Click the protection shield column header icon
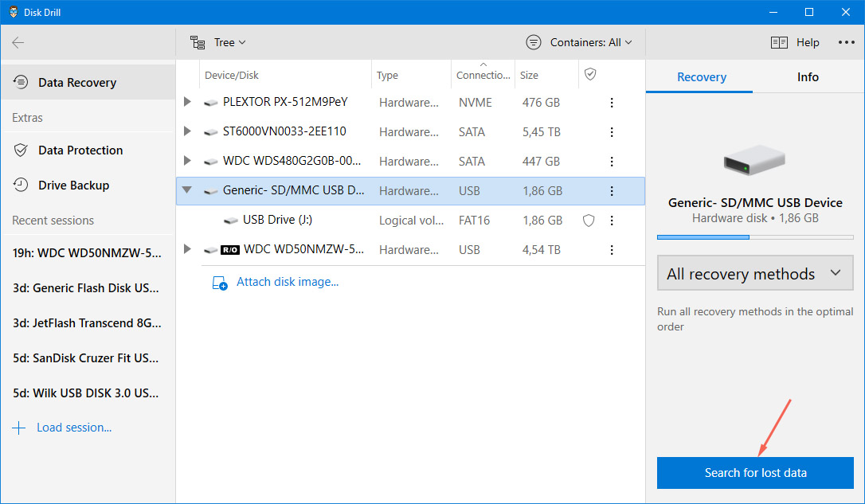Viewport: 865px width, 504px height. pyautogui.click(x=590, y=74)
